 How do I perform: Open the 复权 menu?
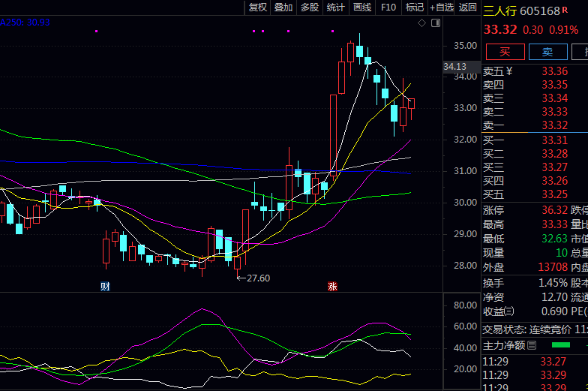pos(258,8)
